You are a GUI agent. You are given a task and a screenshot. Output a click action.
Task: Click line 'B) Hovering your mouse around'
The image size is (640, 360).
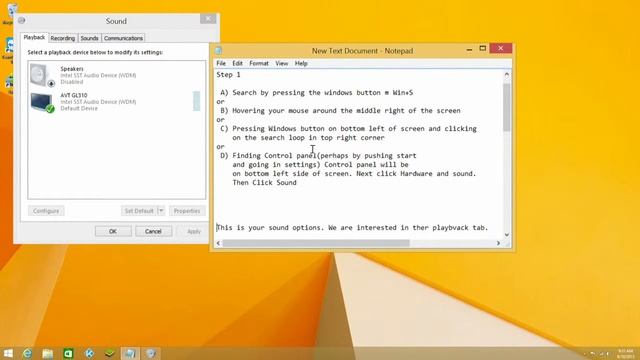click(340, 111)
